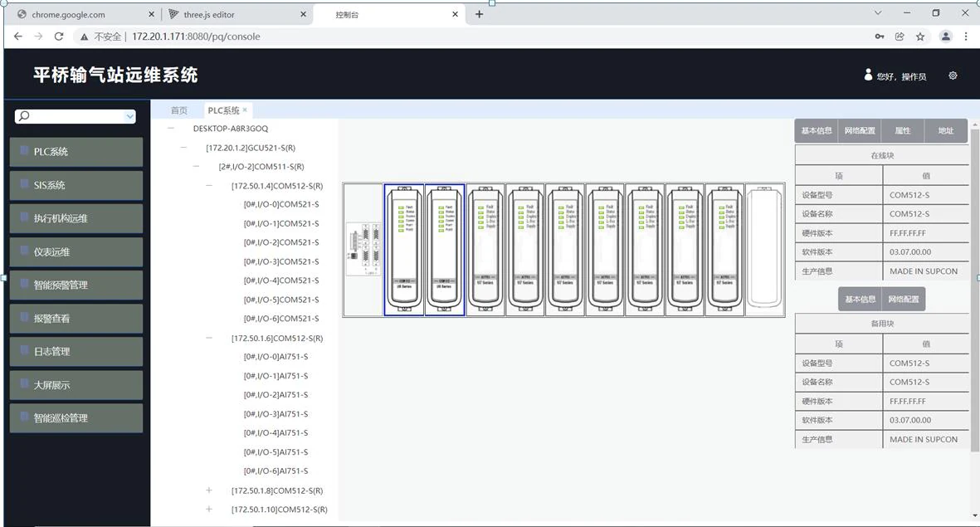The height and width of the screenshot is (527, 980).
Task: Click the sidebar search input field
Action: coord(75,116)
